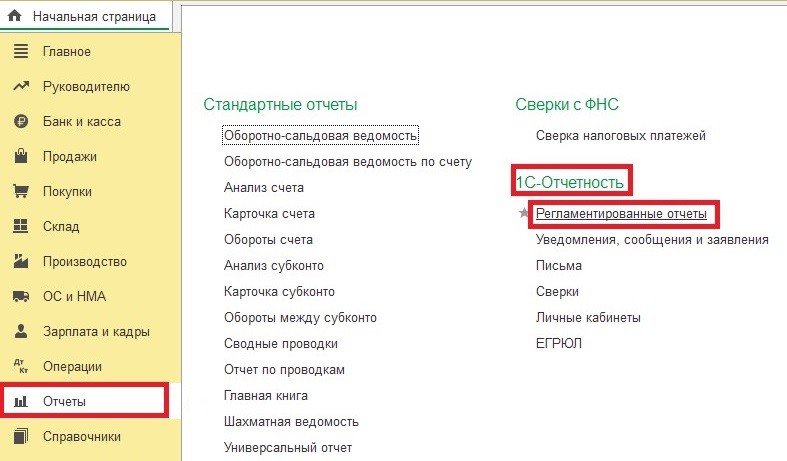Image resolution: width=787 pixels, height=461 pixels.
Task: Open the Универсальный отчет link
Action: coord(288,447)
